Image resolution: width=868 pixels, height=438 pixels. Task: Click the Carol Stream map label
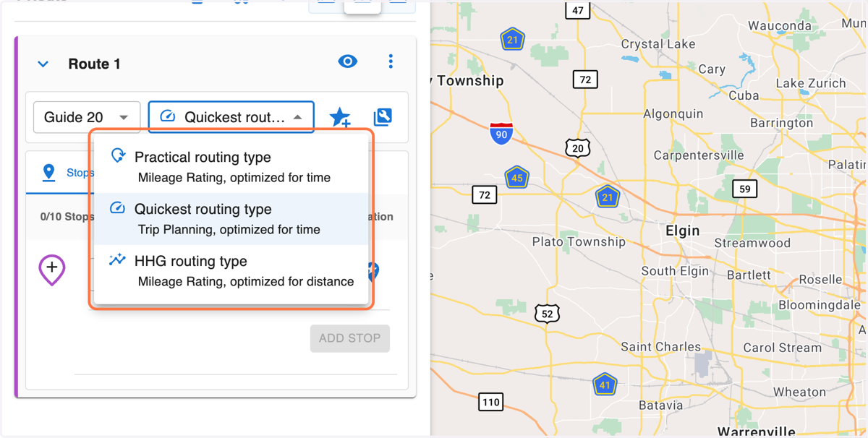click(783, 348)
